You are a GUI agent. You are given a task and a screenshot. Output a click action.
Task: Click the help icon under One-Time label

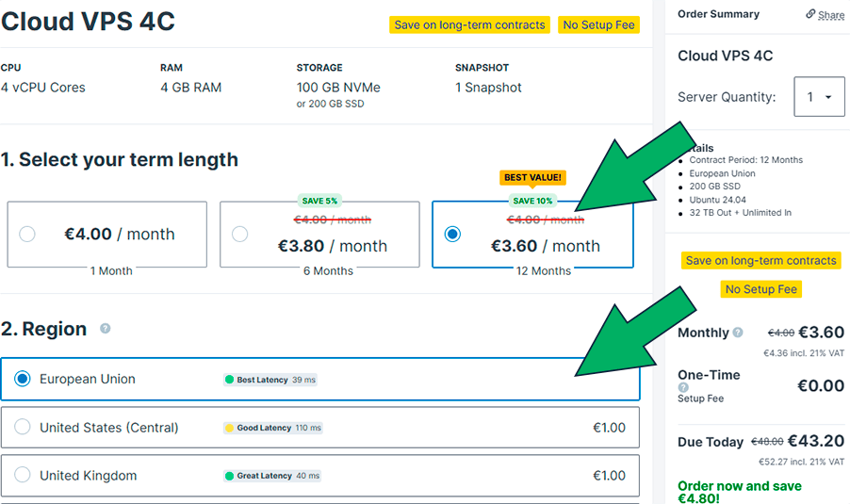coord(683,387)
